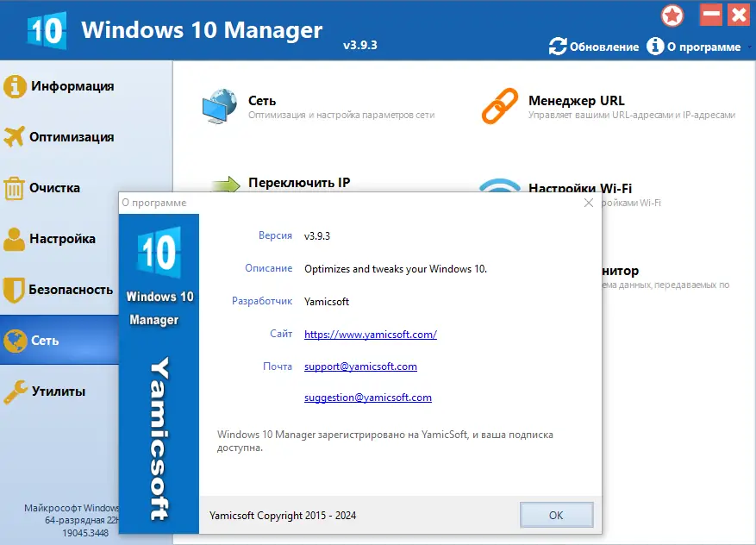Click the support@yamicsoft.com email link

[x=360, y=366]
